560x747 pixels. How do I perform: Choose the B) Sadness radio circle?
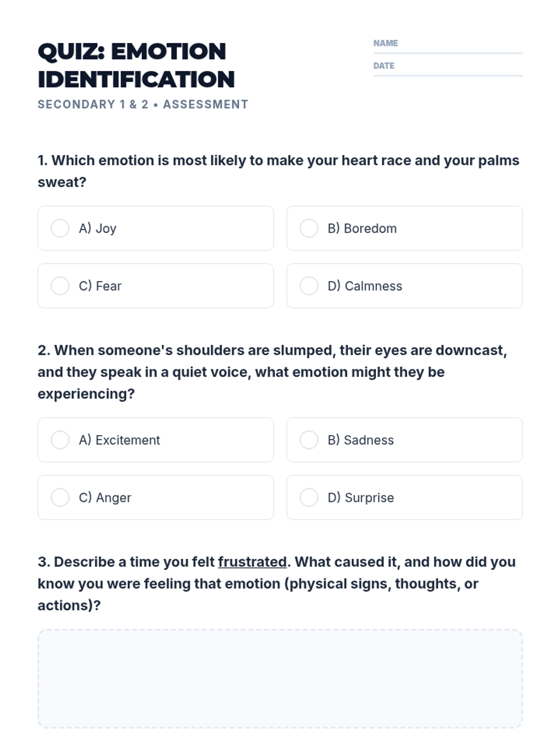pyautogui.click(x=309, y=440)
